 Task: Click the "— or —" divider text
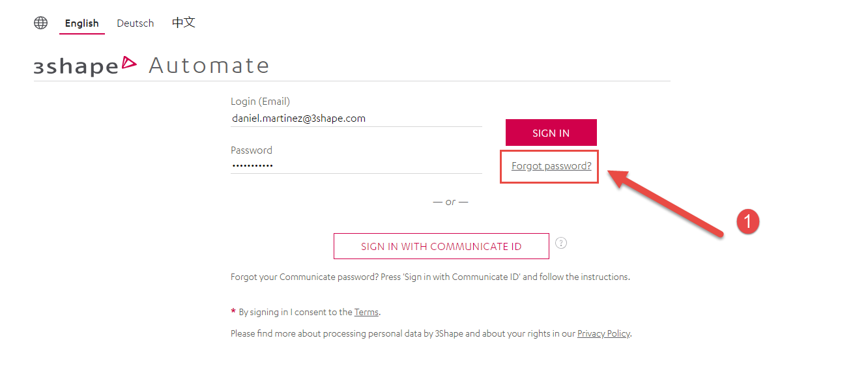click(x=450, y=202)
